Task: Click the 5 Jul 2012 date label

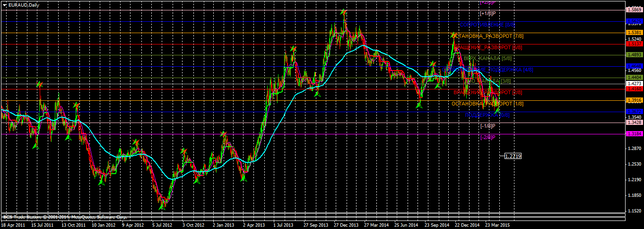Action: (x=163, y=225)
